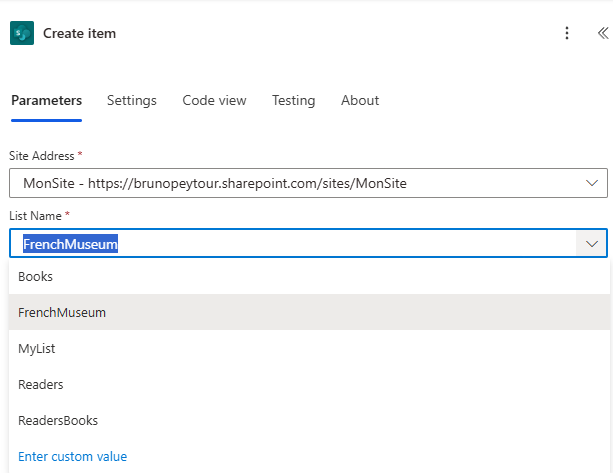Switch to the Parameters tab
This screenshot has width=613, height=473.
click(x=46, y=100)
